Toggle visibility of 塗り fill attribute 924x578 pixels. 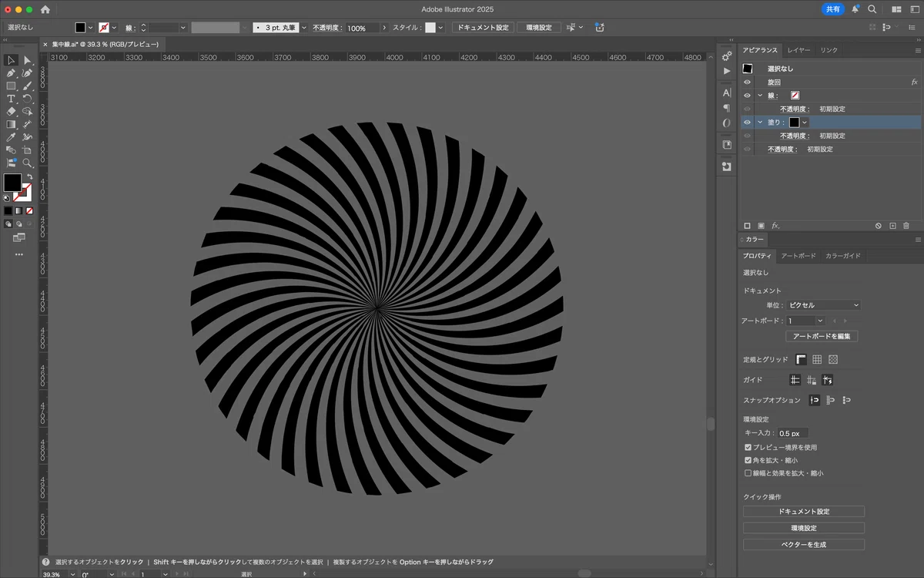coord(747,123)
